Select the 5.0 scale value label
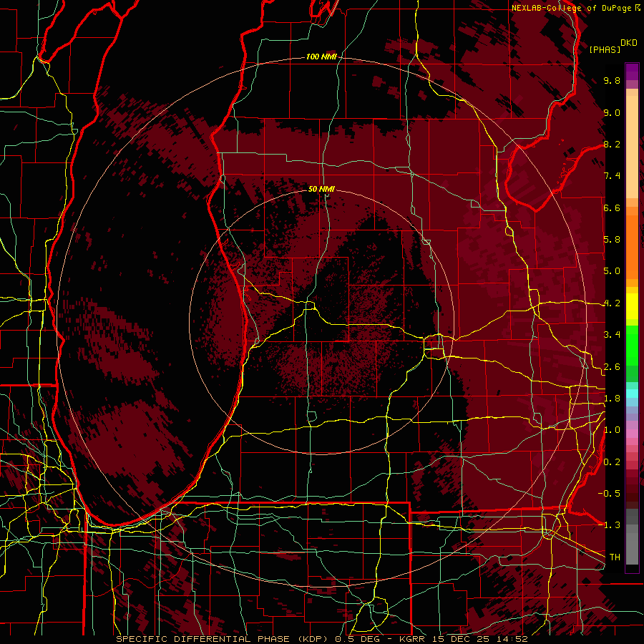The image size is (644, 644). [x=612, y=271]
